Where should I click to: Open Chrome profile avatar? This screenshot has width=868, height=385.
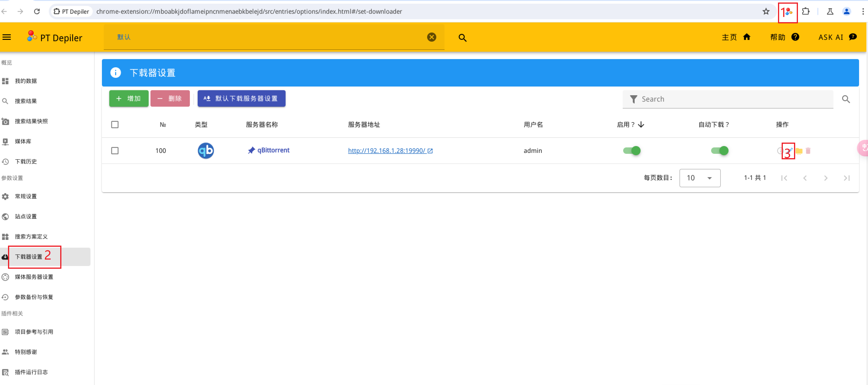coord(846,11)
